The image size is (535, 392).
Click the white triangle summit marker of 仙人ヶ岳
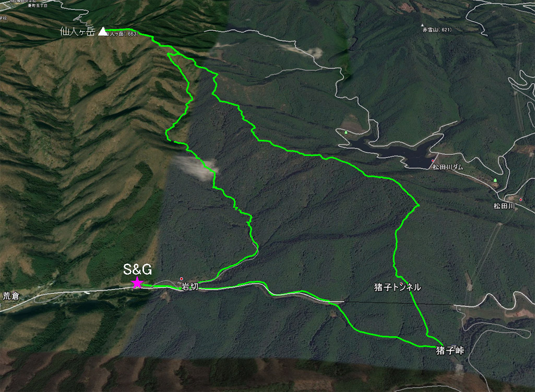pyautogui.click(x=102, y=32)
